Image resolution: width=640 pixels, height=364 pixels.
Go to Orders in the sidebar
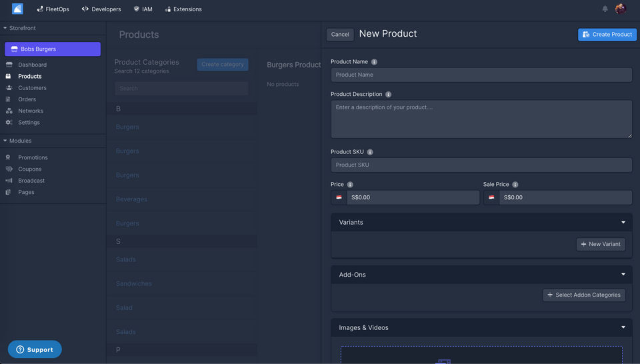click(27, 99)
